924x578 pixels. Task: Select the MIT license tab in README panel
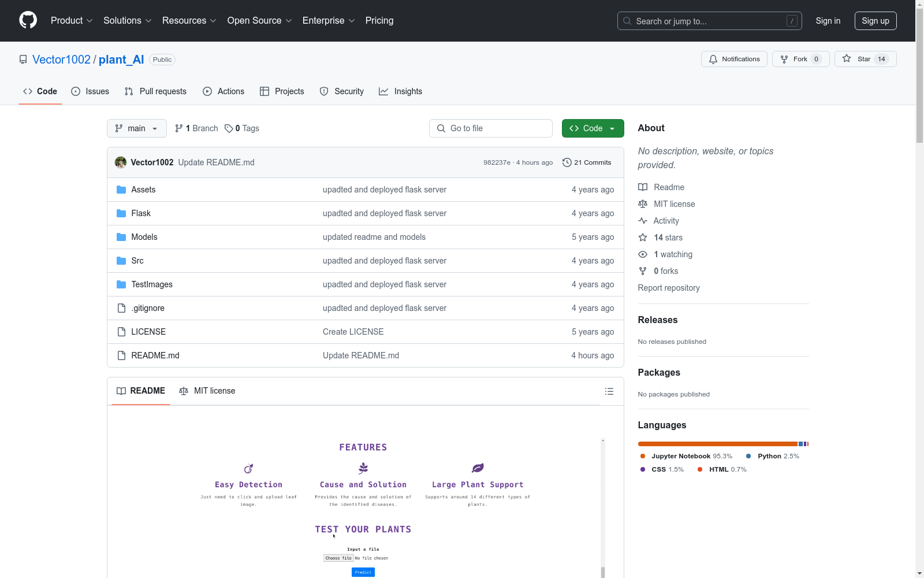[207, 391]
